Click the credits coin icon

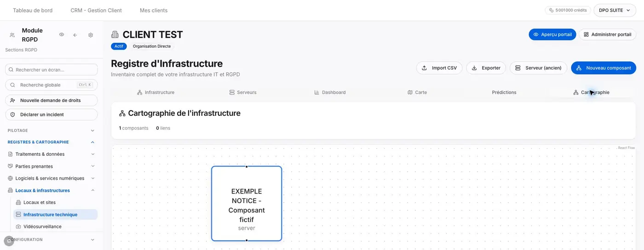[x=552, y=10]
